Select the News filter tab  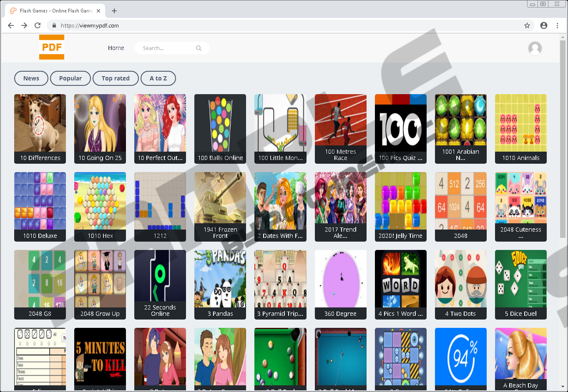coord(31,78)
